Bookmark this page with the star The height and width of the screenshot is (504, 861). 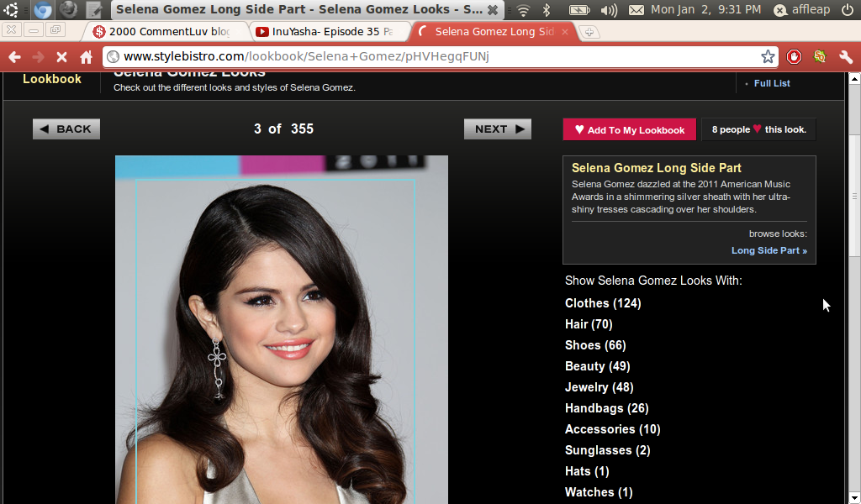point(768,56)
